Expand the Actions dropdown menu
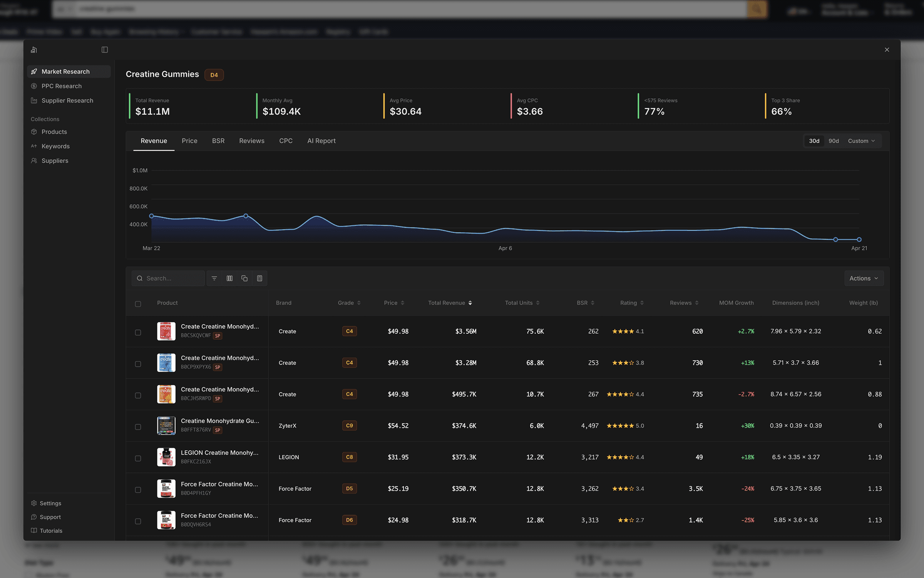The width and height of the screenshot is (924, 578). point(864,278)
